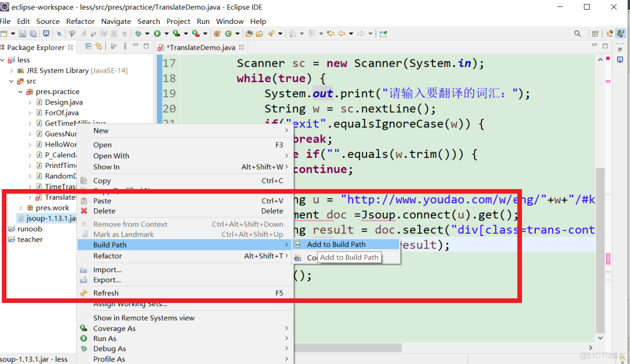This screenshot has height=364, width=630.
Task: Click Import... in the context menu
Action: (x=185, y=270)
